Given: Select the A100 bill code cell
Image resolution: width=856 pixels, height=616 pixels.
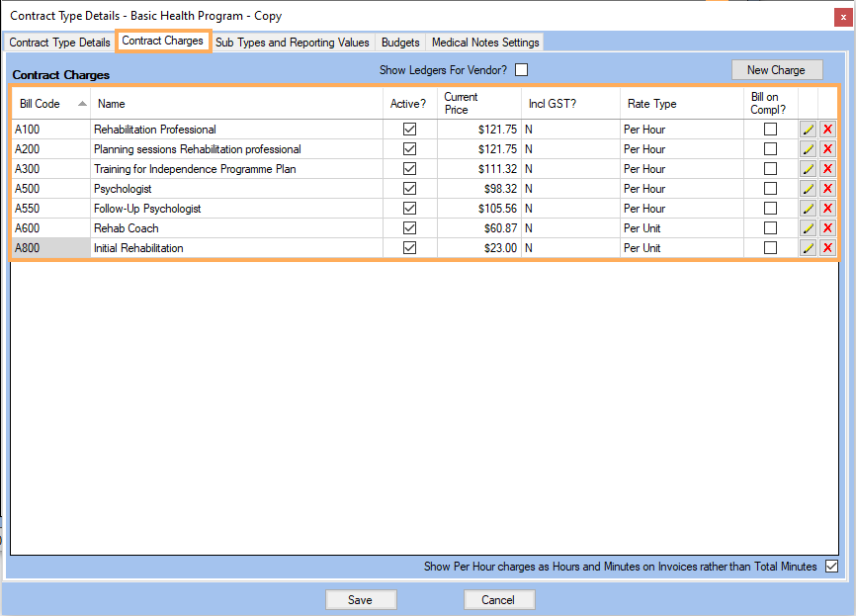Looking at the screenshot, I should [50, 130].
